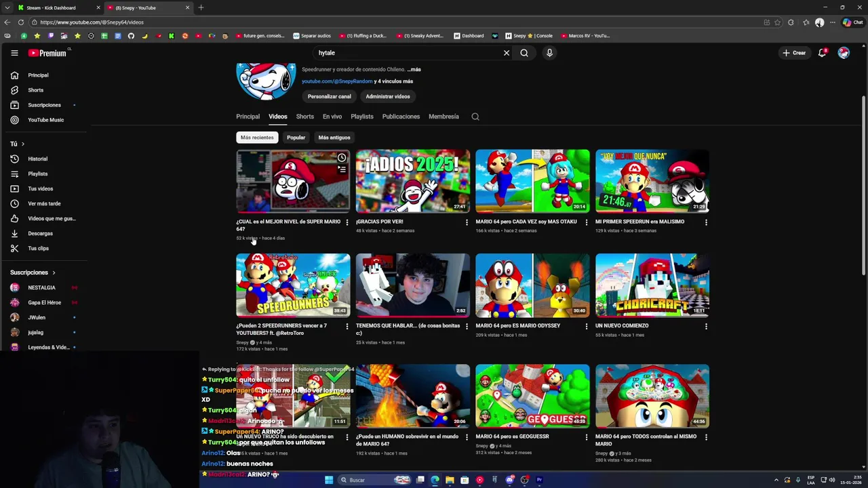Select the 'Popular' filter chip
868x488 pixels.
point(296,138)
